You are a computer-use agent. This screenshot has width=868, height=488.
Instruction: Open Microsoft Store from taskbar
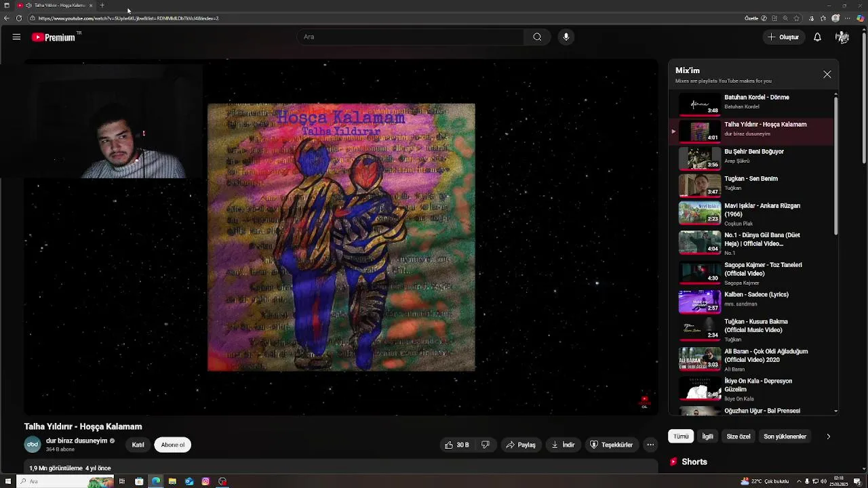click(139, 481)
